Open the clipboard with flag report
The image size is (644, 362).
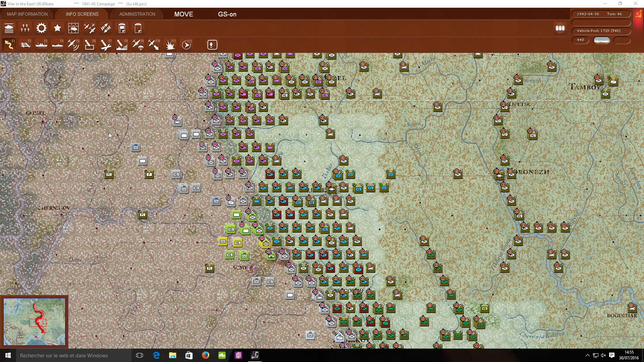click(x=122, y=28)
